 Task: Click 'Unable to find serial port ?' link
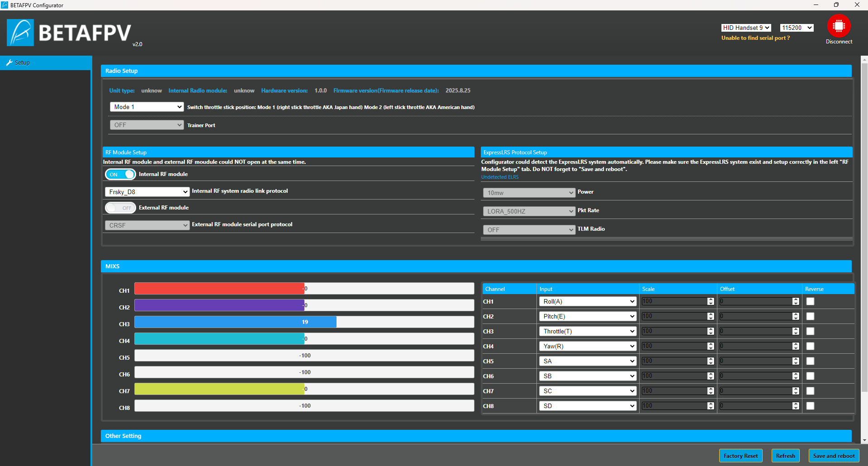756,38
